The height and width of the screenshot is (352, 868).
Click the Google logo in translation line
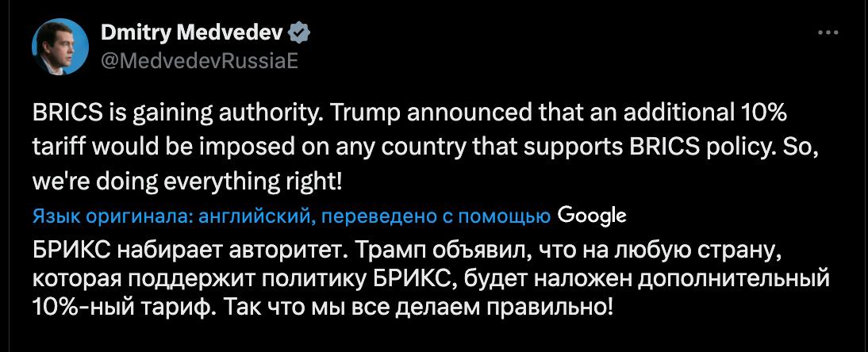pyautogui.click(x=592, y=215)
